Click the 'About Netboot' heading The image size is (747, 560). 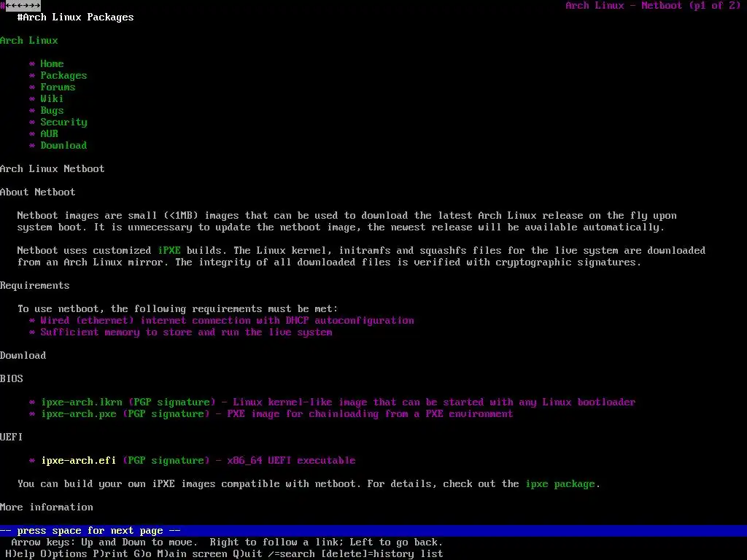pyautogui.click(x=38, y=192)
